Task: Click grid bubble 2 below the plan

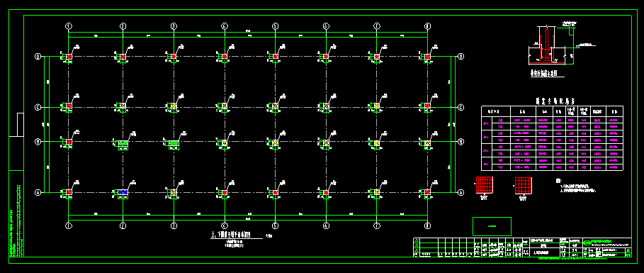Action: click(x=123, y=225)
